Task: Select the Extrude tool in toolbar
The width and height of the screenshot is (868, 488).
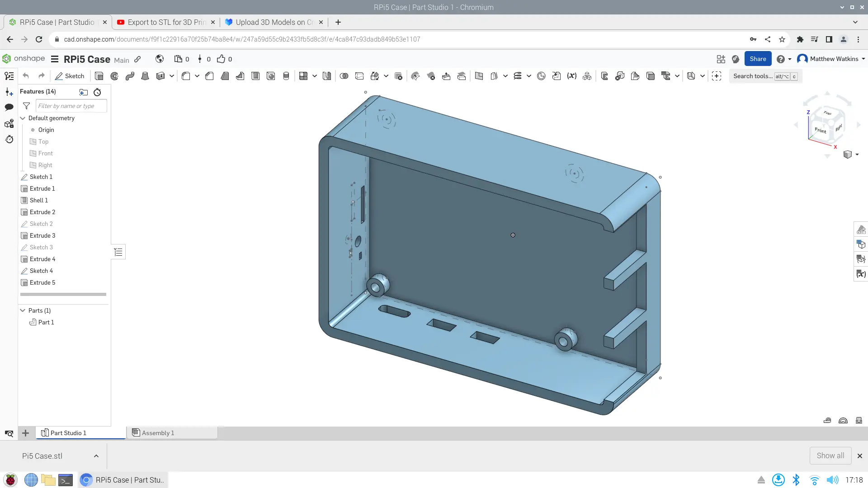Action: pos(99,76)
